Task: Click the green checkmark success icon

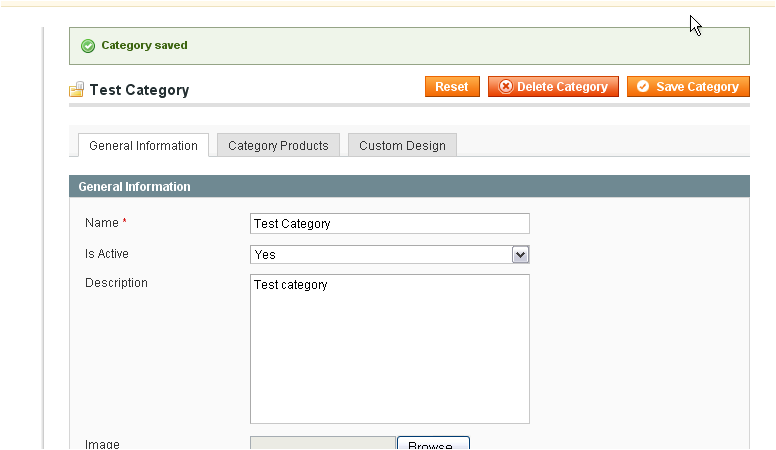Action: point(88,46)
